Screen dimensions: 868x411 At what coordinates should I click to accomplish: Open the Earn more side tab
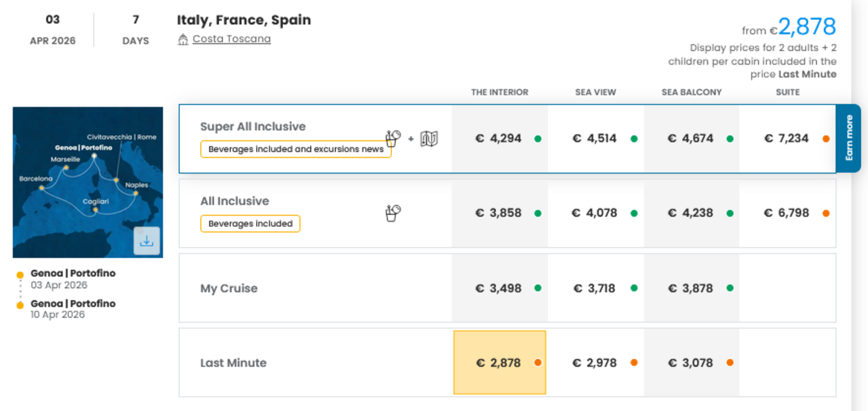click(849, 138)
